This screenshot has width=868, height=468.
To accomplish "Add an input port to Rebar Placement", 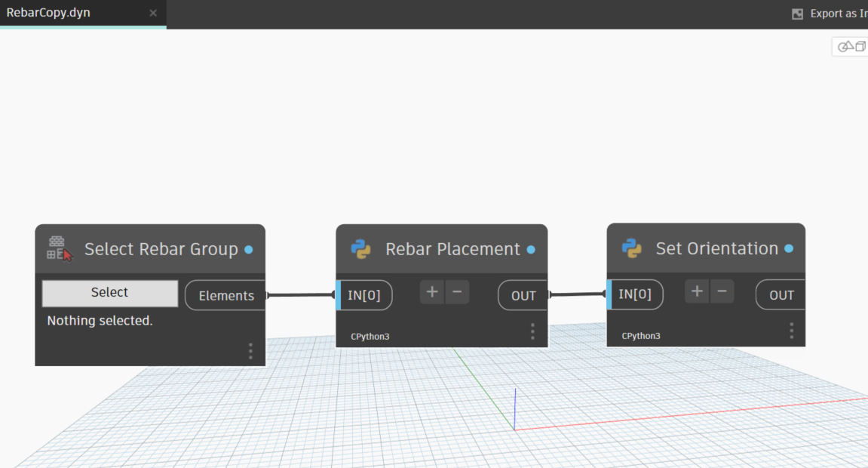I will click(432, 292).
